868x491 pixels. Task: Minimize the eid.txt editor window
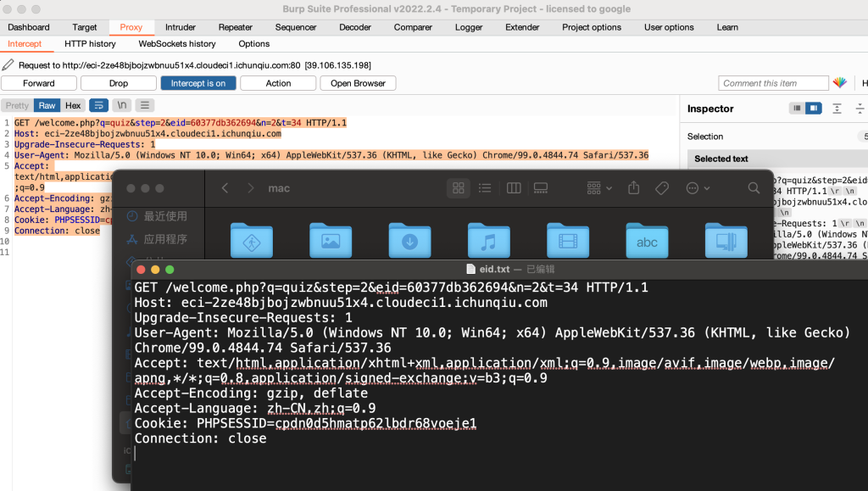[x=155, y=270]
